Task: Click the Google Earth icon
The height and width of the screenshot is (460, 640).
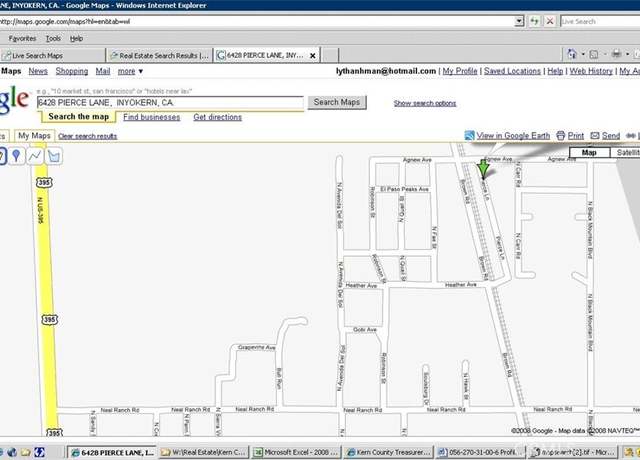Action: 469,136
